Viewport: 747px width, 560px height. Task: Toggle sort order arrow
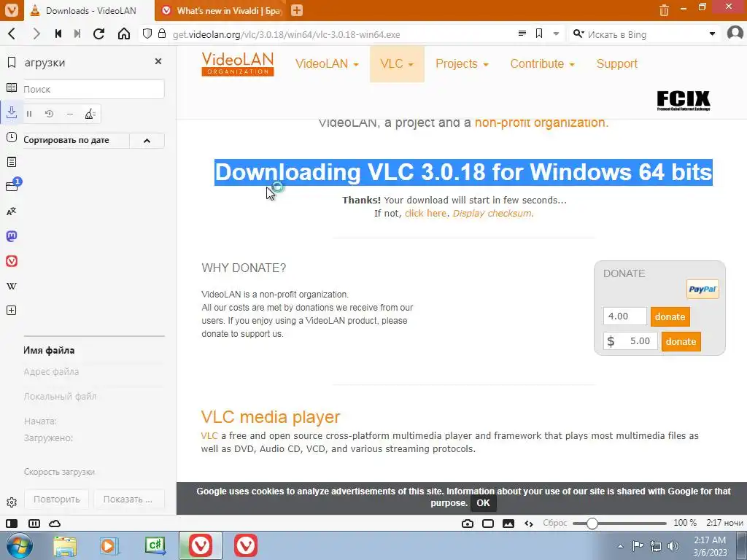147,141
